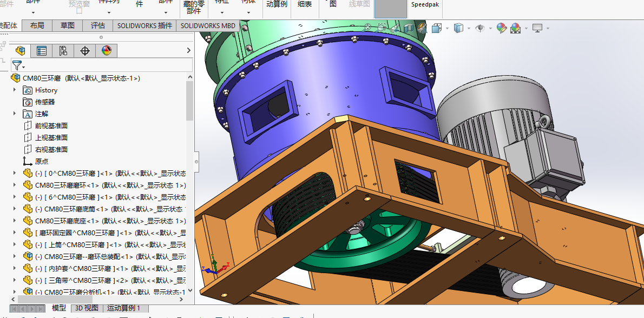Click the 动算例 ribbon button

point(277,4)
